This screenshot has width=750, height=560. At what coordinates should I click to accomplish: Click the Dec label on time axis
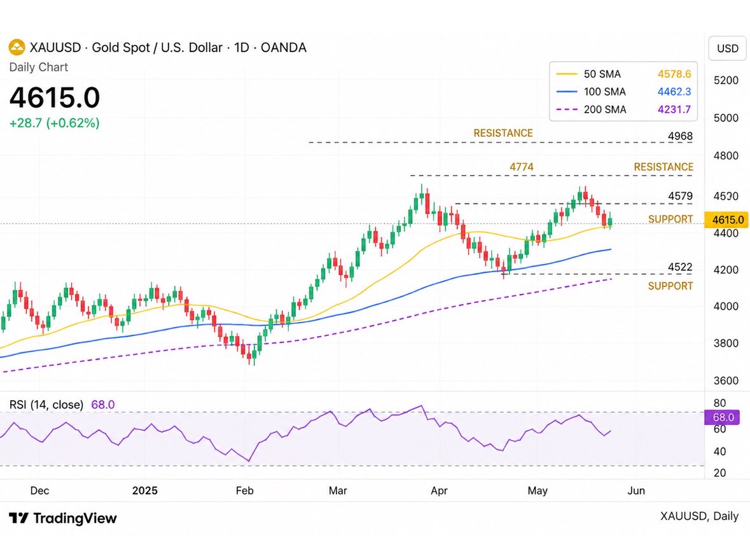(x=39, y=491)
